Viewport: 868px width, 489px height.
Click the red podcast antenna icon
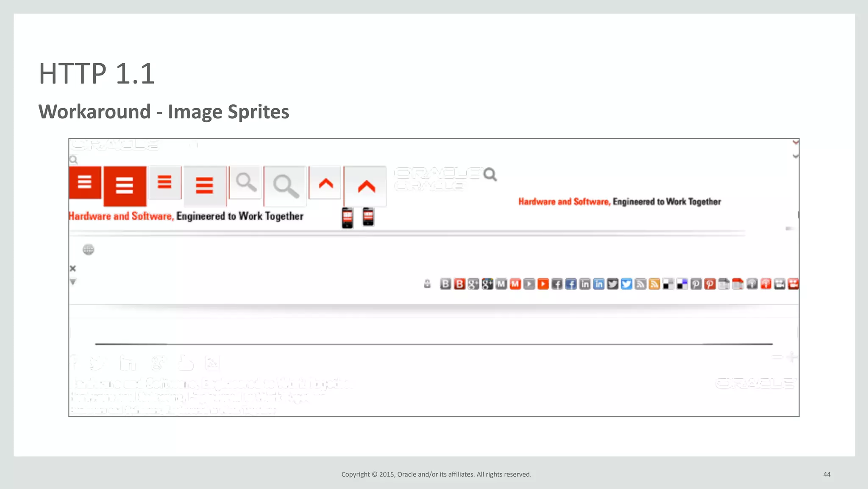(766, 284)
